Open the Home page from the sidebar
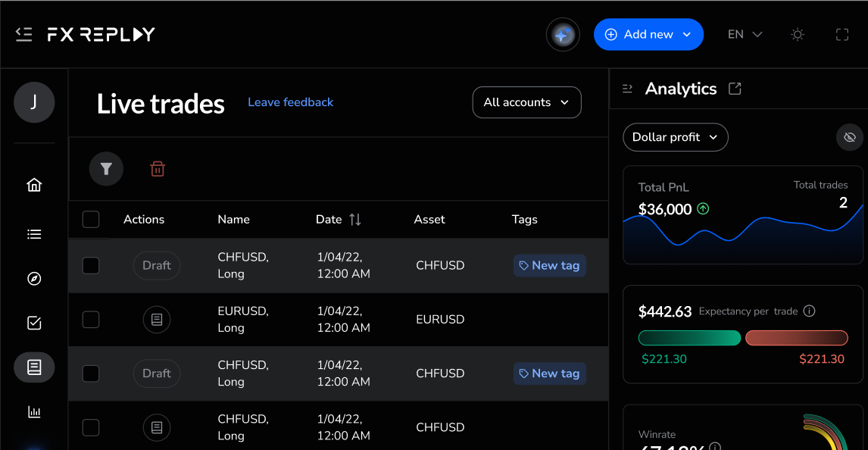Screen dimensions: 868x450 pyautogui.click(x=34, y=184)
